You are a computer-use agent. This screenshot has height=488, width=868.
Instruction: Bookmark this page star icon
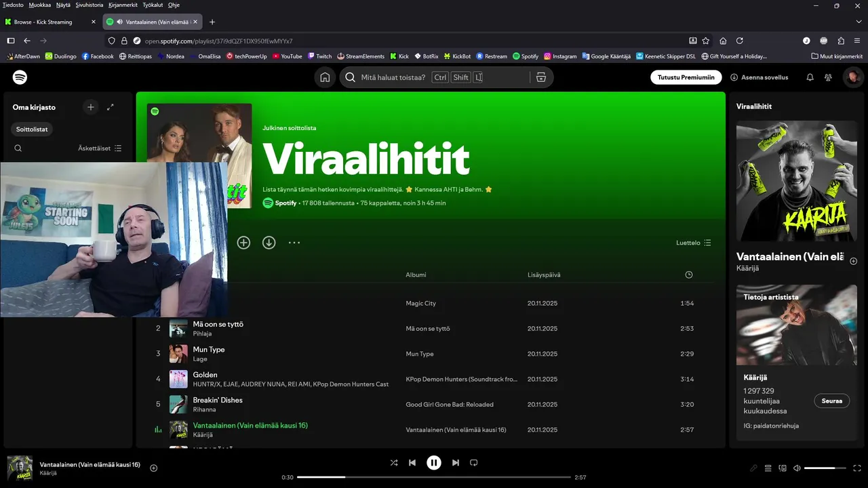(706, 41)
